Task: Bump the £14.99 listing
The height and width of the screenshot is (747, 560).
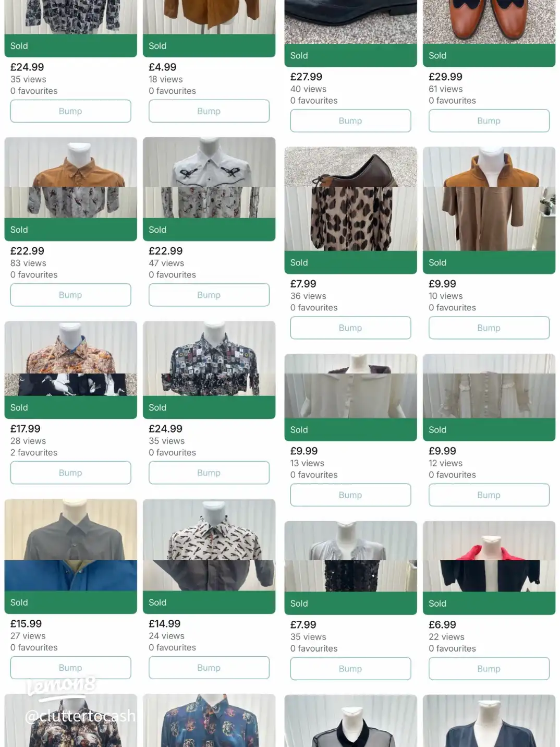Action: [x=209, y=668]
